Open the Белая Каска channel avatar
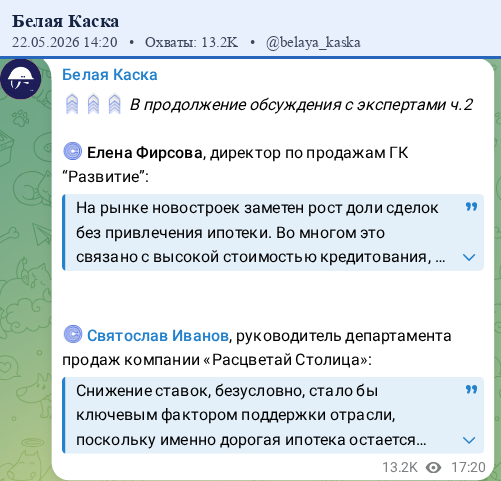Screen dimensions: 501x481 pos(21,79)
